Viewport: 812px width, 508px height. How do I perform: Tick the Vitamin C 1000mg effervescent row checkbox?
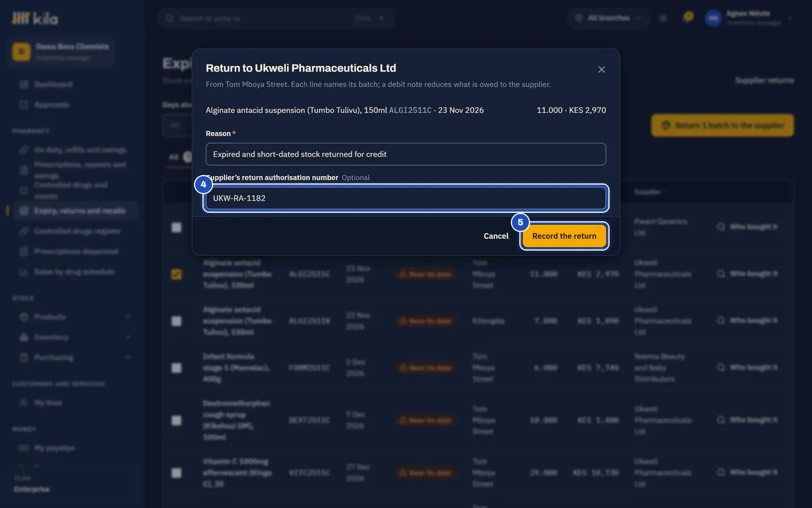176,473
